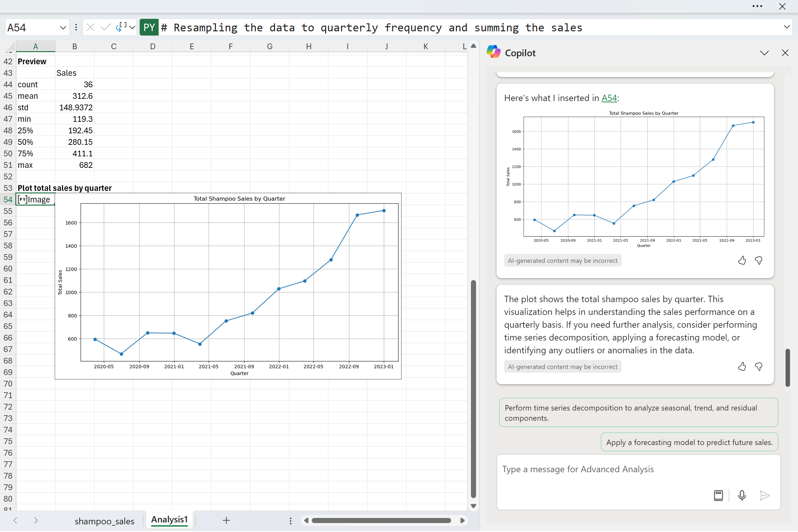Screen dimensions: 798x532
Task: Open the prompt guide notebook icon
Action: (x=718, y=496)
